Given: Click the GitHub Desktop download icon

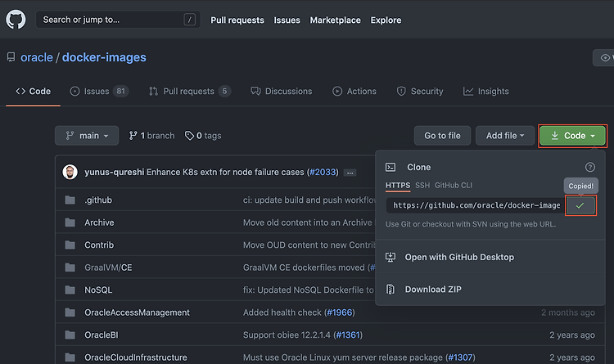Looking at the screenshot, I should coord(391,257).
